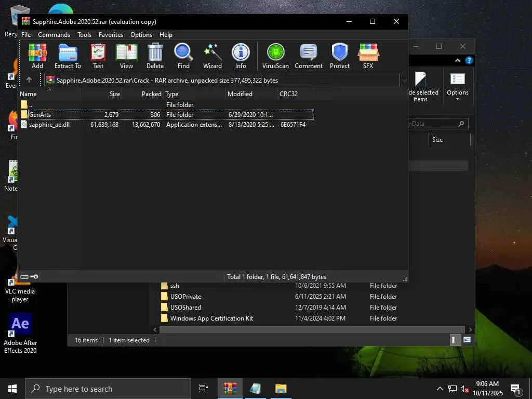Open the Find magnifier tool
Viewport: 532px width, 399px height.
(183, 56)
